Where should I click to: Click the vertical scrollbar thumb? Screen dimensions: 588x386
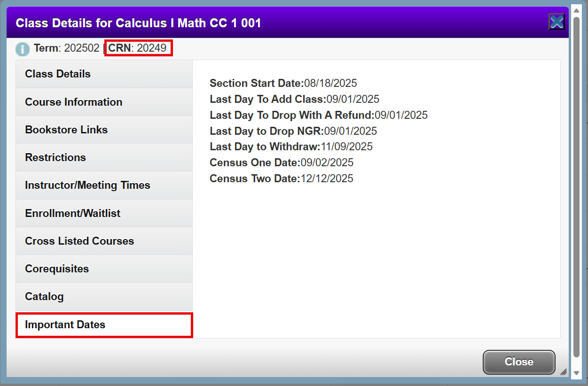tap(577, 188)
